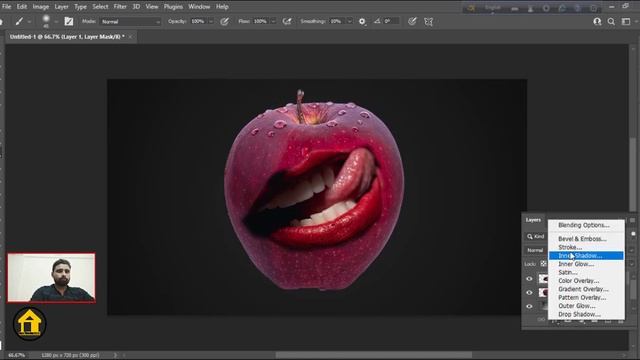
Task: Click the brush angle value field
Action: (x=391, y=21)
